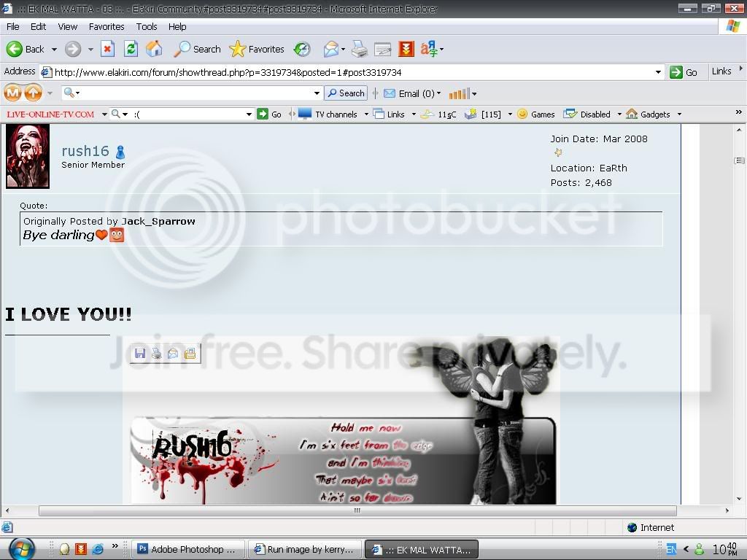This screenshot has height=560, width=747.
Task: Click the History icon next to Favorites
Action: point(302,49)
